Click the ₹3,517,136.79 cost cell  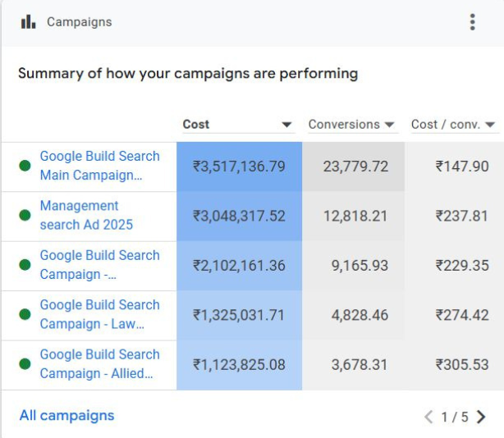coord(239,167)
